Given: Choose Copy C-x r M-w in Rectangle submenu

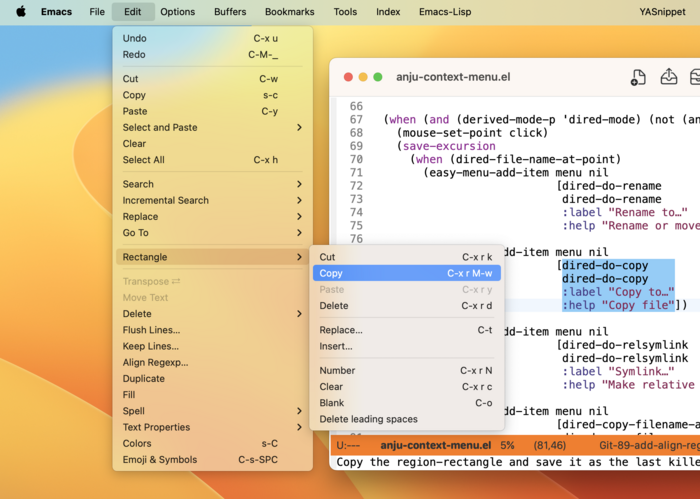Looking at the screenshot, I should click(407, 273).
